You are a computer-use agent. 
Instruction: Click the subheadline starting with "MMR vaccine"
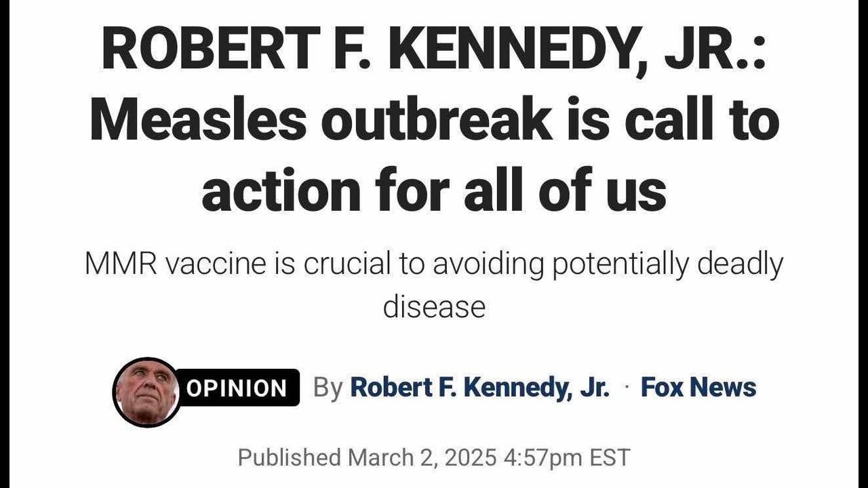coord(434,264)
